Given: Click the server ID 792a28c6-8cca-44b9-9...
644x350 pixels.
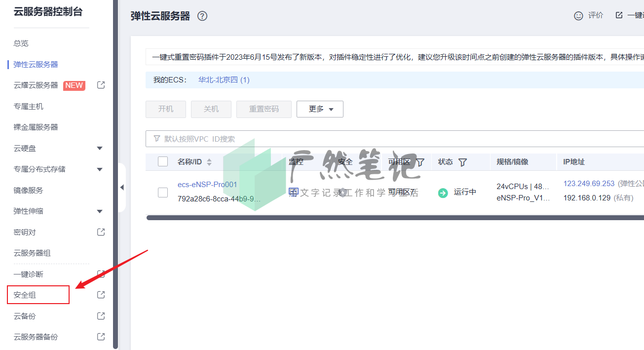Looking at the screenshot, I should pyautogui.click(x=219, y=199).
